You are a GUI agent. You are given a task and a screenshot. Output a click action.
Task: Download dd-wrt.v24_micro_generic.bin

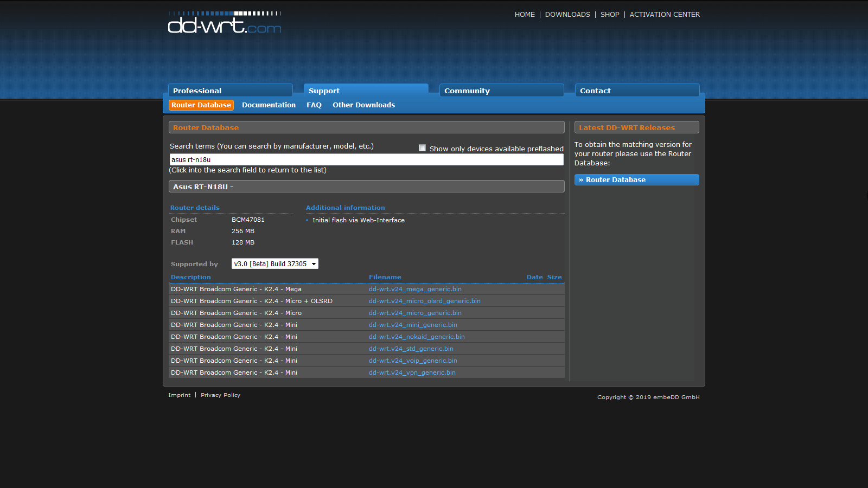point(415,313)
